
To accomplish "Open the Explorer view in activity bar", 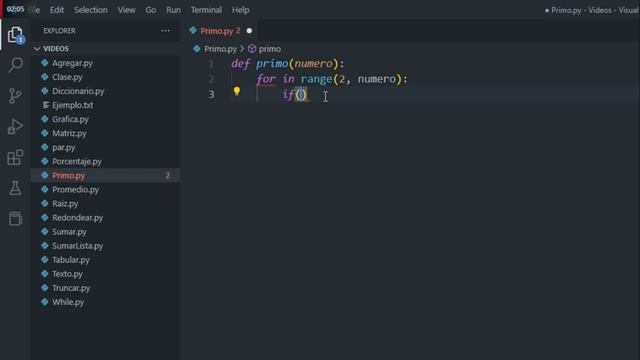I will click(16, 35).
